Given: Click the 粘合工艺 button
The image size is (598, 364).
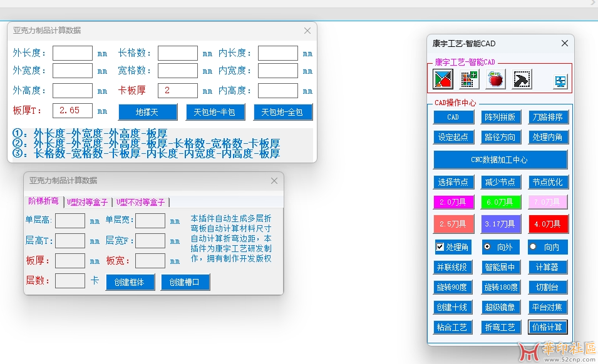Looking at the screenshot, I should (x=453, y=327).
